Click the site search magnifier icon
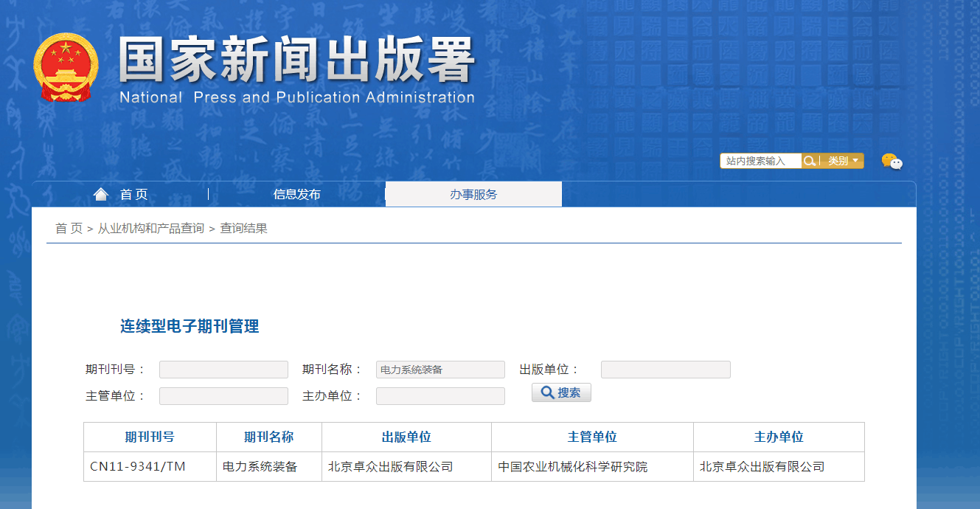Viewport: 980px width, 509px height. [810, 161]
